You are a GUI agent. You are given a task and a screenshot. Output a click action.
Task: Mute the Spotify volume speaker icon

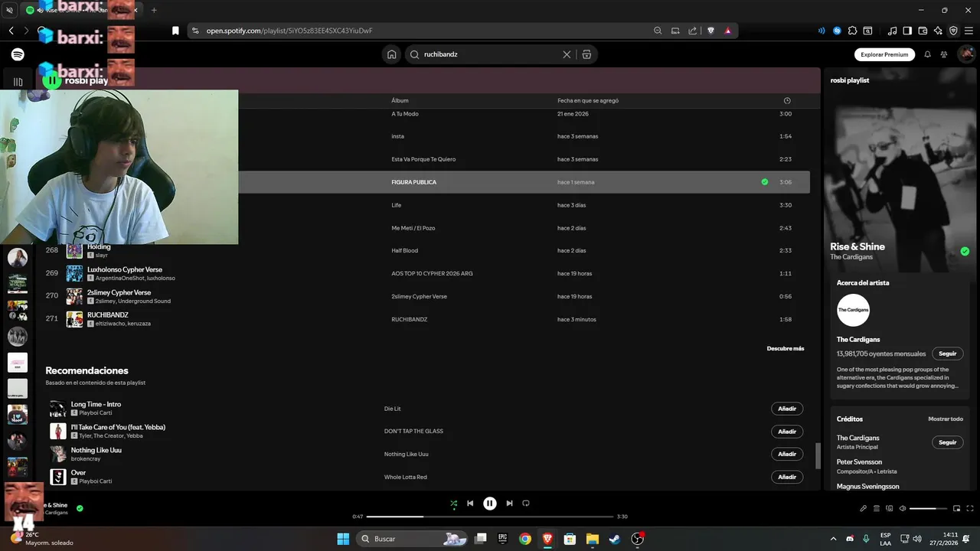click(x=903, y=508)
